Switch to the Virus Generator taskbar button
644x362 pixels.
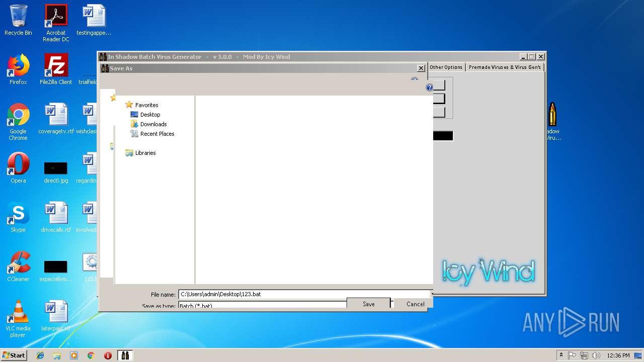pos(125,355)
